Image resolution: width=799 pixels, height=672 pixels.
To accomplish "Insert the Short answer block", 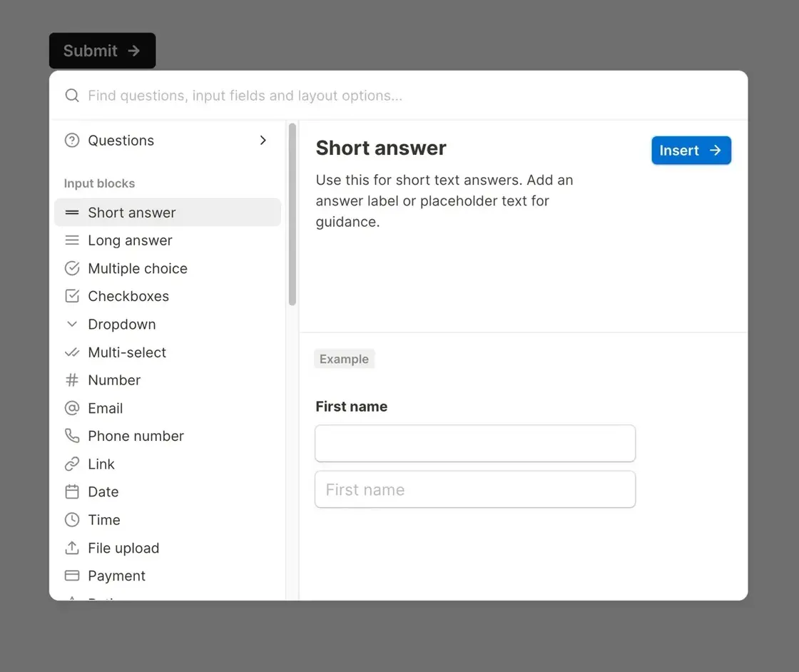I will (x=691, y=151).
